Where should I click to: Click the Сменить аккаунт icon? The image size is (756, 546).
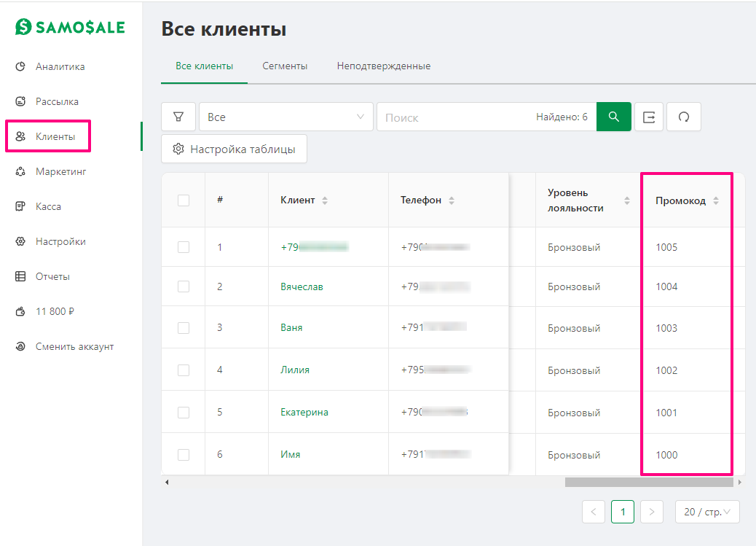point(20,346)
